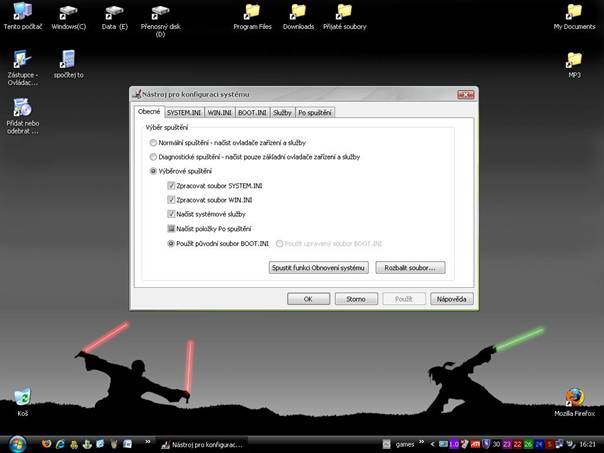This screenshot has width=604, height=453.
Task: Close the Nástroj pro konfiguraci systému window
Action: (466, 94)
